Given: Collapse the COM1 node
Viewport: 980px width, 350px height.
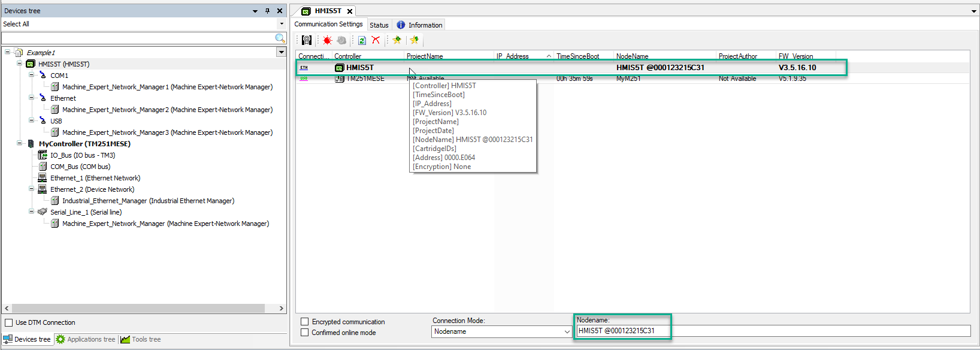Looking at the screenshot, I should click(31, 75).
